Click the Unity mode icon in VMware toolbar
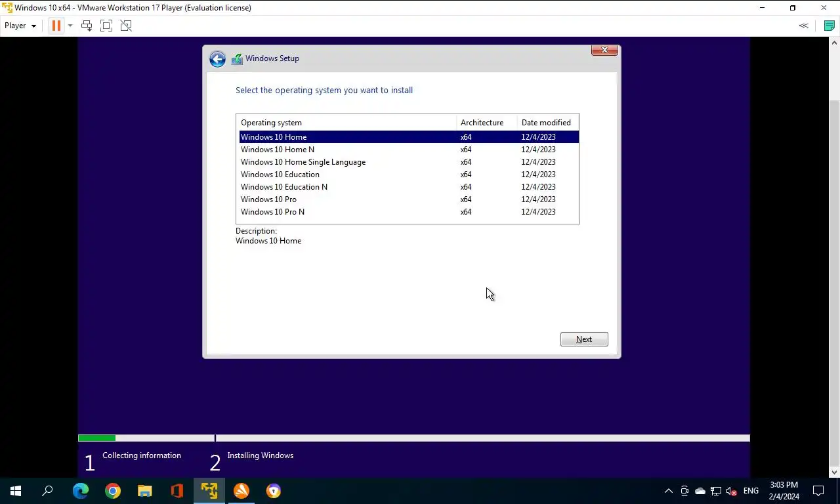 pos(126,26)
